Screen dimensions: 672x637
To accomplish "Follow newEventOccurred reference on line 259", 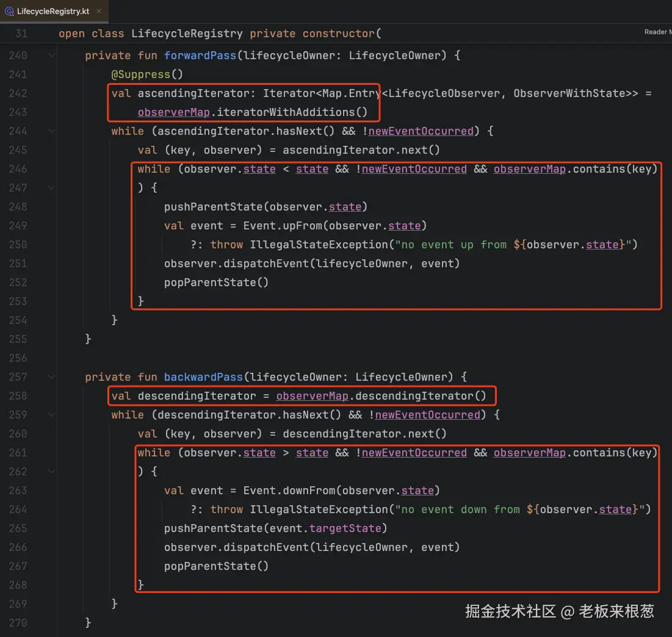I will coord(428,415).
